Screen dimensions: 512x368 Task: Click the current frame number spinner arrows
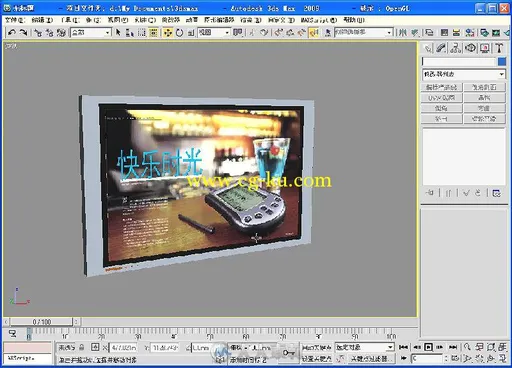click(446, 359)
